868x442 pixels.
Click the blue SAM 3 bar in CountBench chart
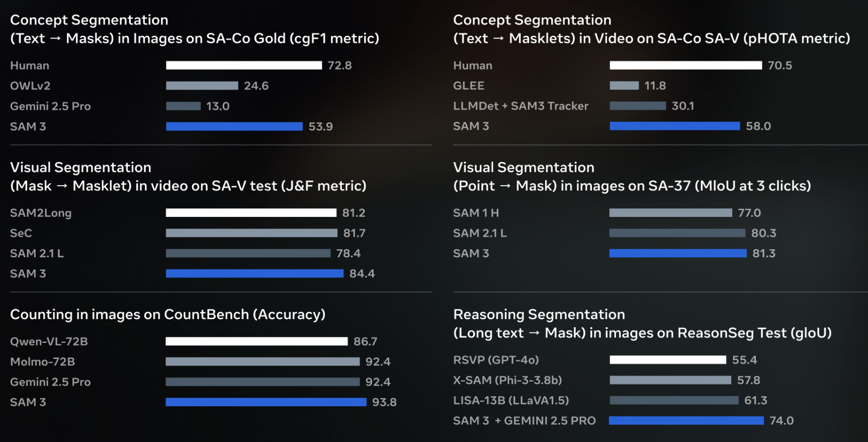[266, 402]
